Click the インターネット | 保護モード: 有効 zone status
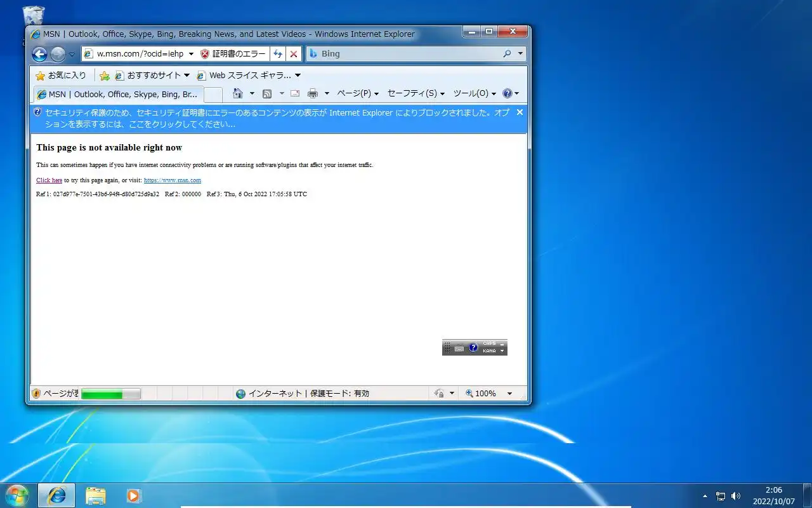 pyautogui.click(x=302, y=394)
